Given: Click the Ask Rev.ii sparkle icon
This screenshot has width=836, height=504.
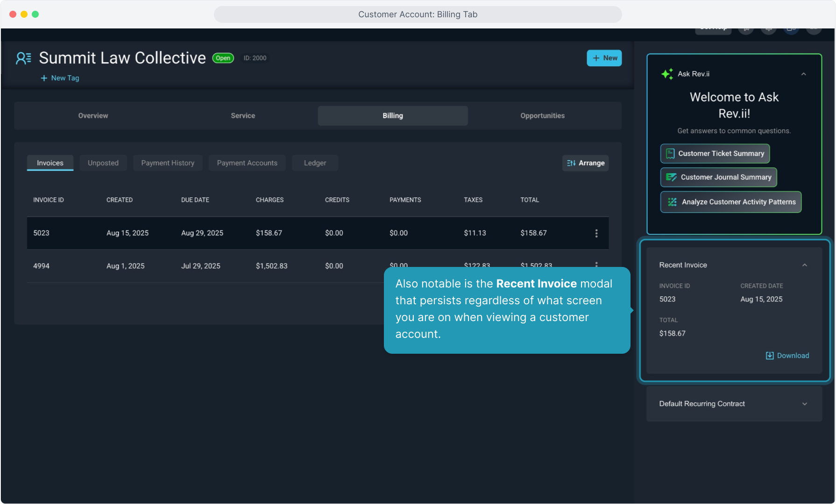Looking at the screenshot, I should (x=667, y=74).
